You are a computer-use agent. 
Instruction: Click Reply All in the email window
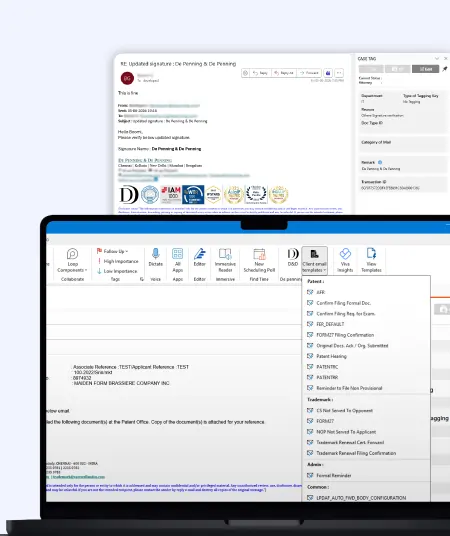coord(284,73)
